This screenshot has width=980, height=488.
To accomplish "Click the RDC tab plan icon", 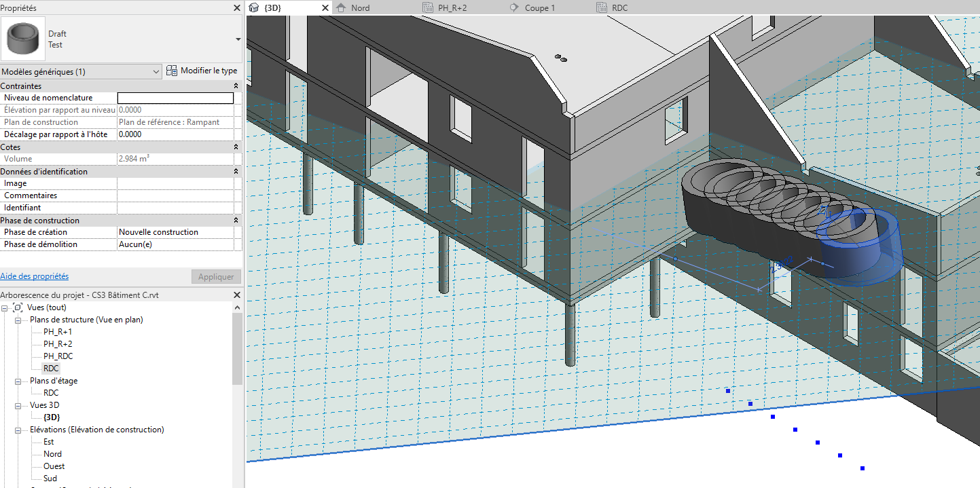I will 602,8.
